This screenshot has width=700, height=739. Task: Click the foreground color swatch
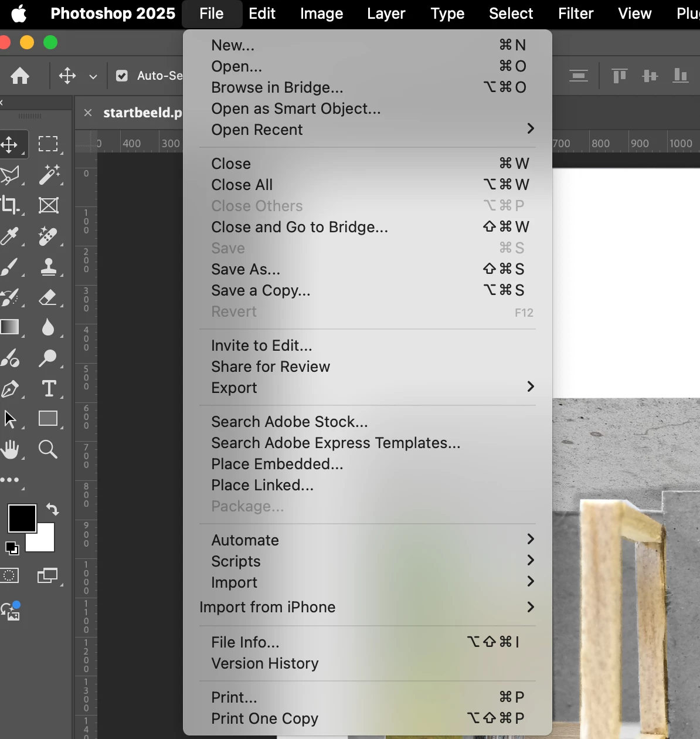tap(22, 518)
